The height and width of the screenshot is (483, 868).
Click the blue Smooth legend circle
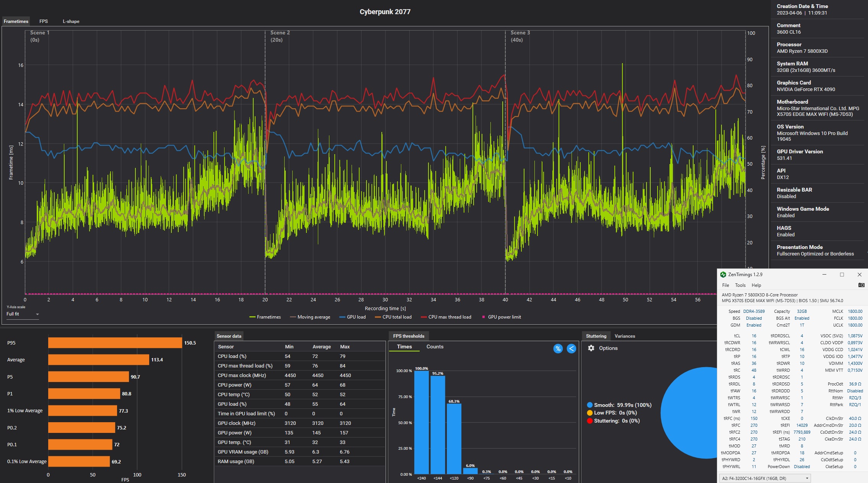coord(590,405)
